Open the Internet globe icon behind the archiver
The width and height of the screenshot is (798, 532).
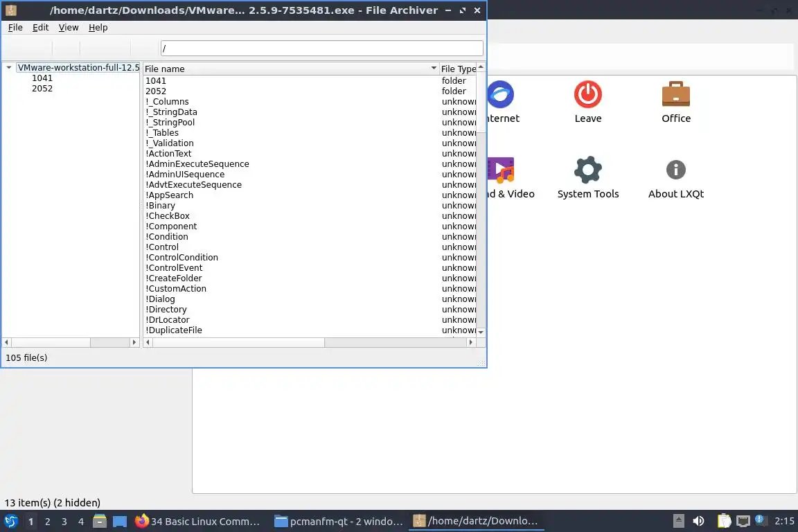500,95
